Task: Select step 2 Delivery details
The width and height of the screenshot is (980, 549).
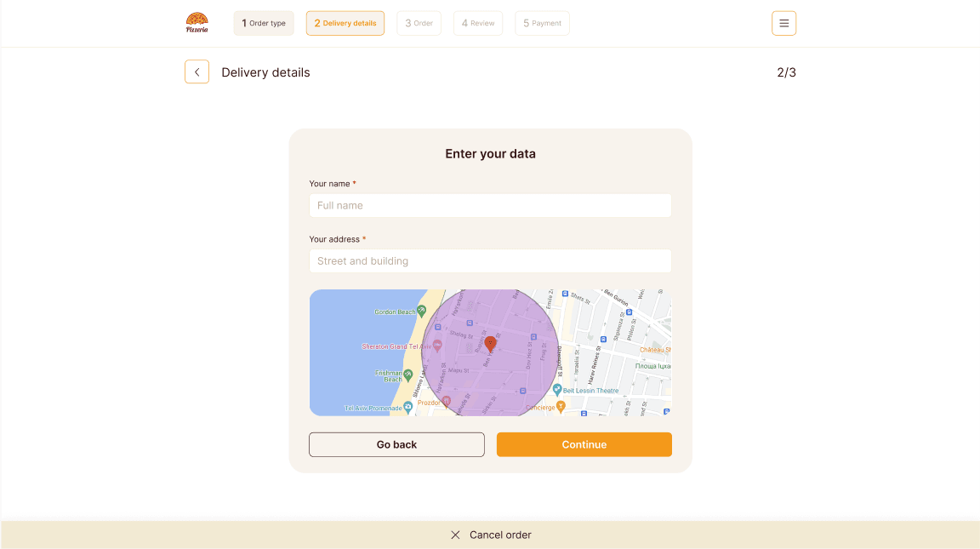Action: pyautogui.click(x=345, y=23)
